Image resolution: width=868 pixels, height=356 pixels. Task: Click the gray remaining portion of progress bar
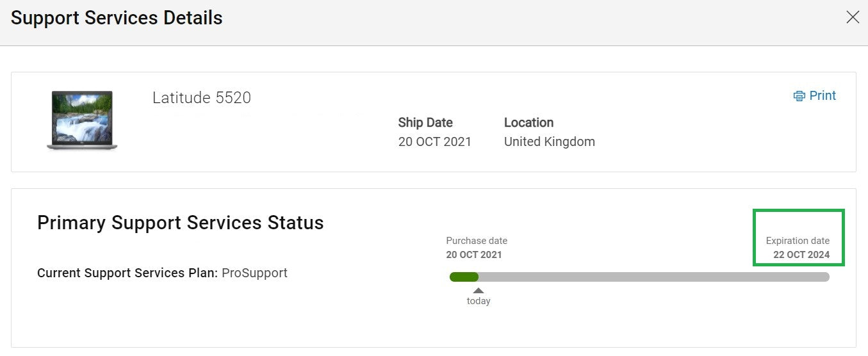(x=653, y=277)
